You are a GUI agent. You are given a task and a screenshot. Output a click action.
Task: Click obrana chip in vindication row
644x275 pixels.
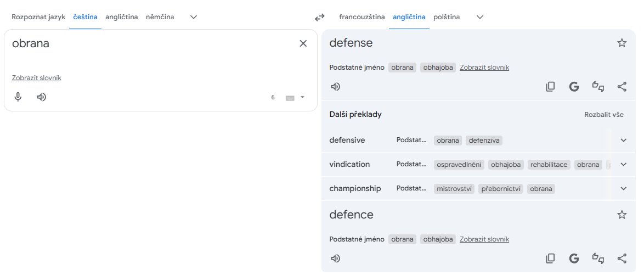pyautogui.click(x=587, y=165)
